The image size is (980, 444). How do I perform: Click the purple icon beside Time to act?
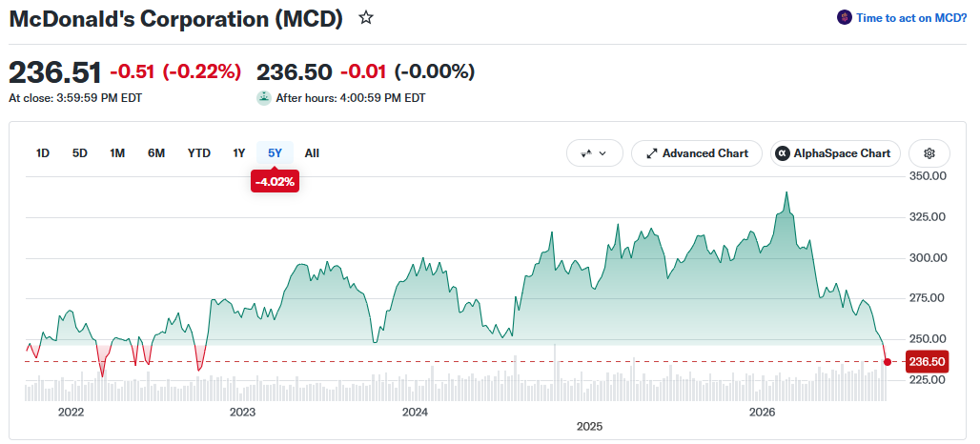point(845,17)
